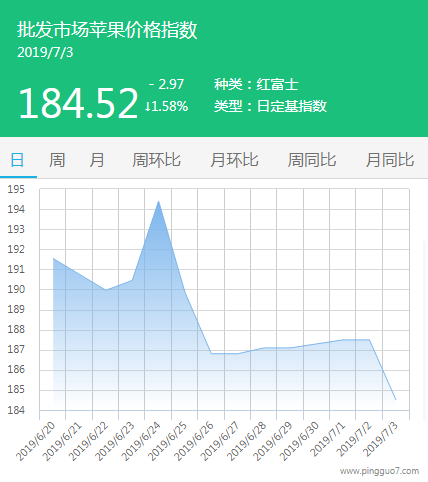Click the y-axis label 190
Viewport: 428px width, 482px height.
pyautogui.click(x=16, y=289)
